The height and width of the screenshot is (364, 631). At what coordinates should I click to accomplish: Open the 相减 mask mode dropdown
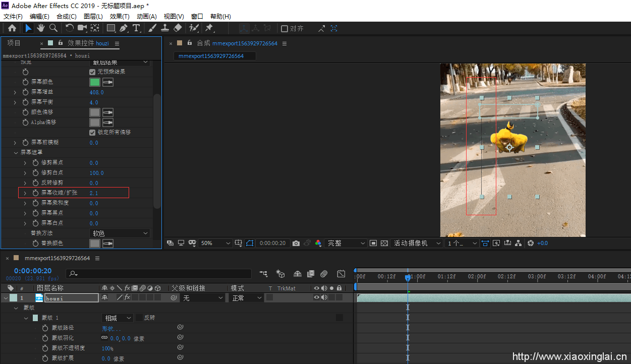[x=117, y=318]
